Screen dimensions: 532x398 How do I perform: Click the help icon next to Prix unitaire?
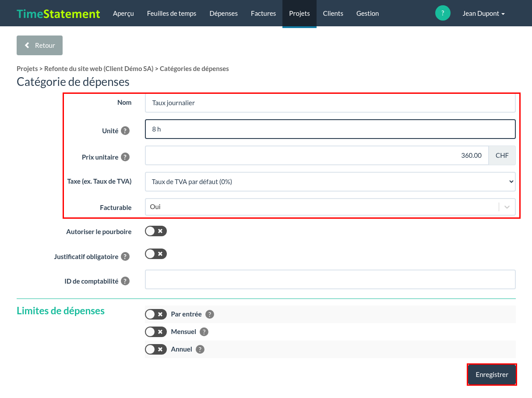[125, 157]
